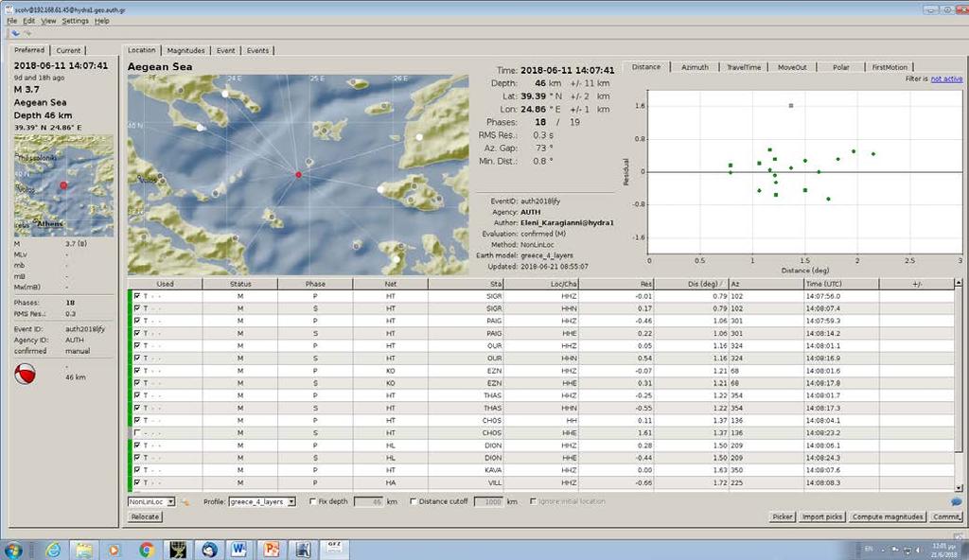Viewport: 969px width, 560px height.
Task: Switch to the Azimuth plot tab
Action: tap(695, 67)
